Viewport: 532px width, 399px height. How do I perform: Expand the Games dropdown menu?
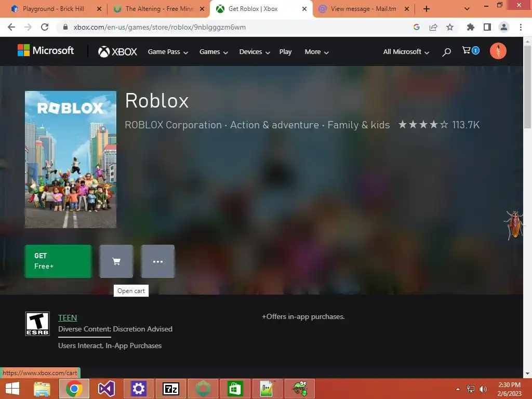point(214,52)
